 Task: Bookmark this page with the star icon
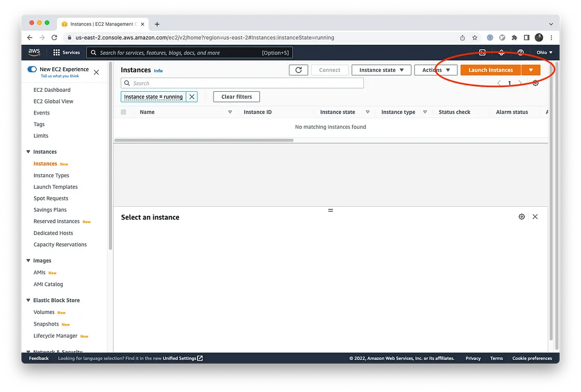pos(475,37)
